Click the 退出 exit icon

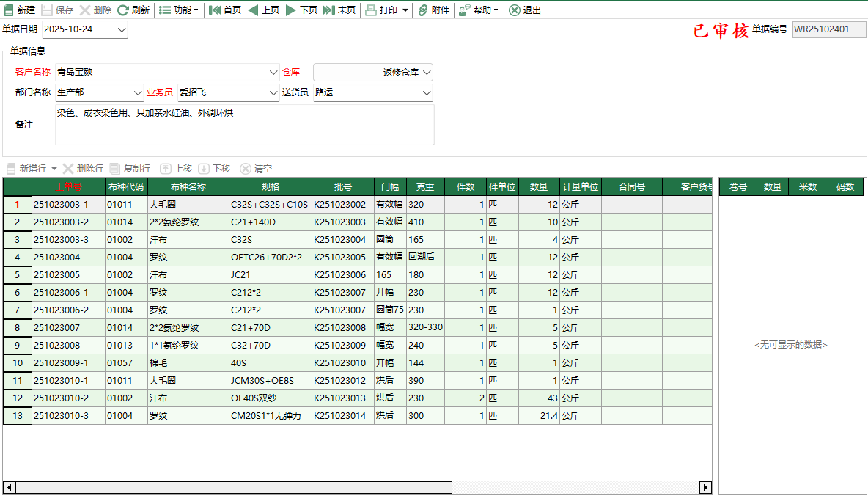tap(515, 10)
